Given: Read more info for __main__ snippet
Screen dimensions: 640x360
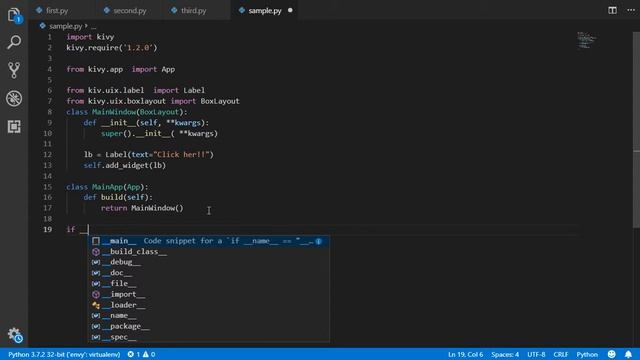Looking at the screenshot, I should (x=319, y=241).
